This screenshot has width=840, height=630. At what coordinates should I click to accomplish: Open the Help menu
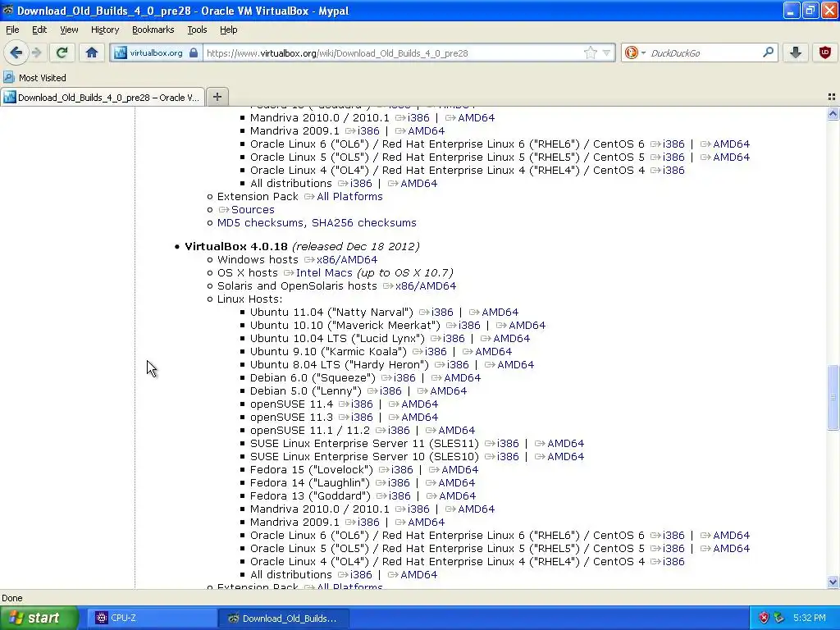(x=229, y=30)
